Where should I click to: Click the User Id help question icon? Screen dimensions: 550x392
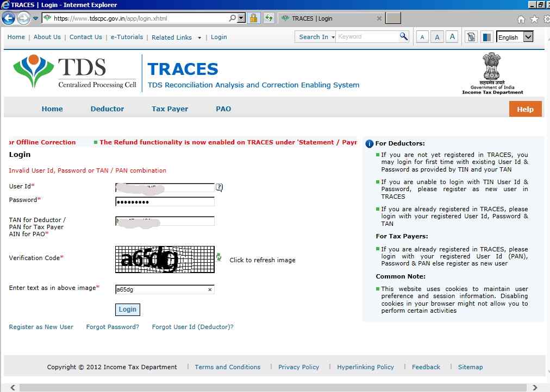(219, 187)
